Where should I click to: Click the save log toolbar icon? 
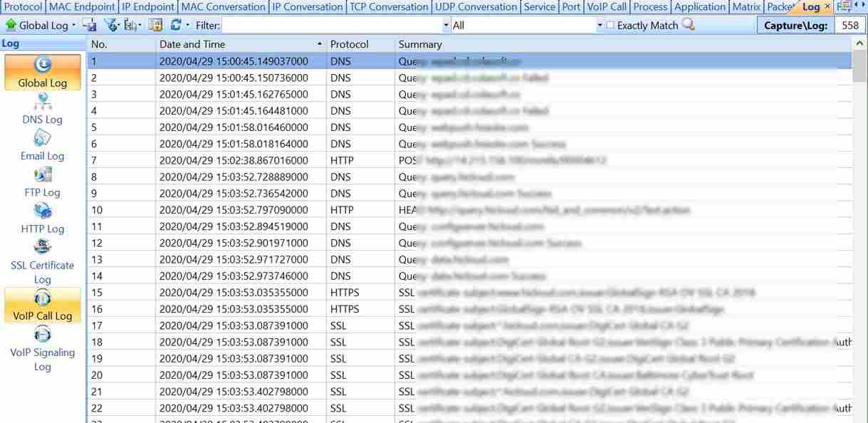point(90,26)
